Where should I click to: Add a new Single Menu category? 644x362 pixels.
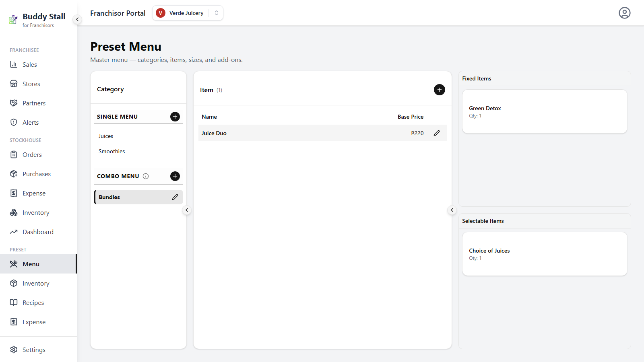point(175,117)
